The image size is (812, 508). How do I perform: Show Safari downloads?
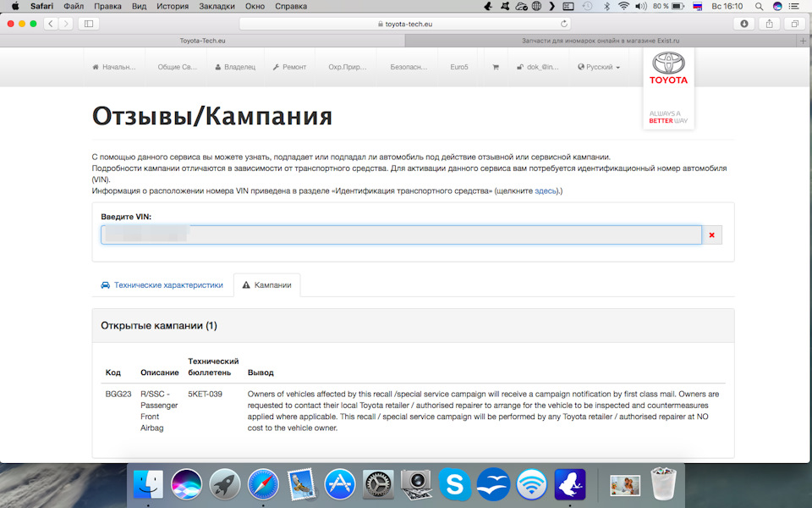point(744,24)
